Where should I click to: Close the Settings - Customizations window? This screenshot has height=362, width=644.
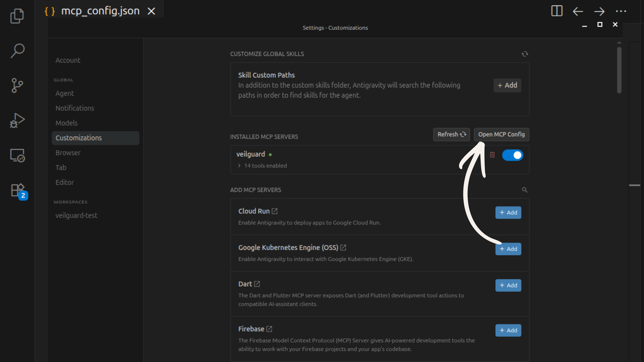[x=615, y=24]
